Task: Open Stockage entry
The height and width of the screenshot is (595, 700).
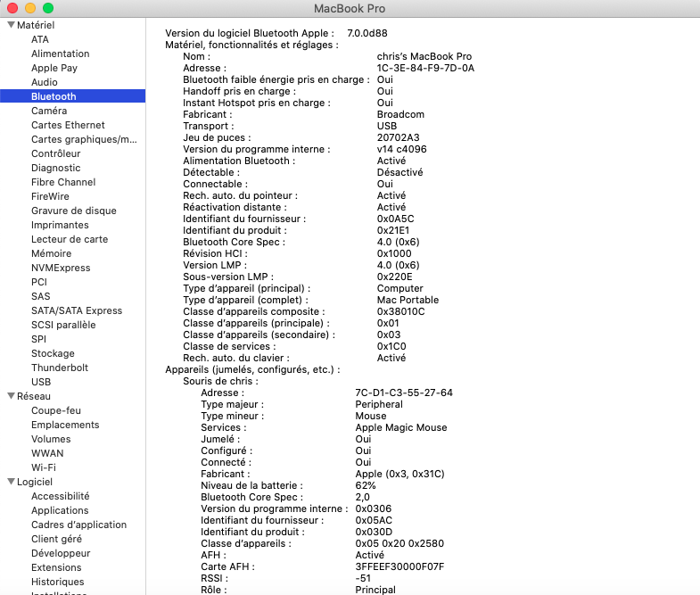Action: point(53,353)
